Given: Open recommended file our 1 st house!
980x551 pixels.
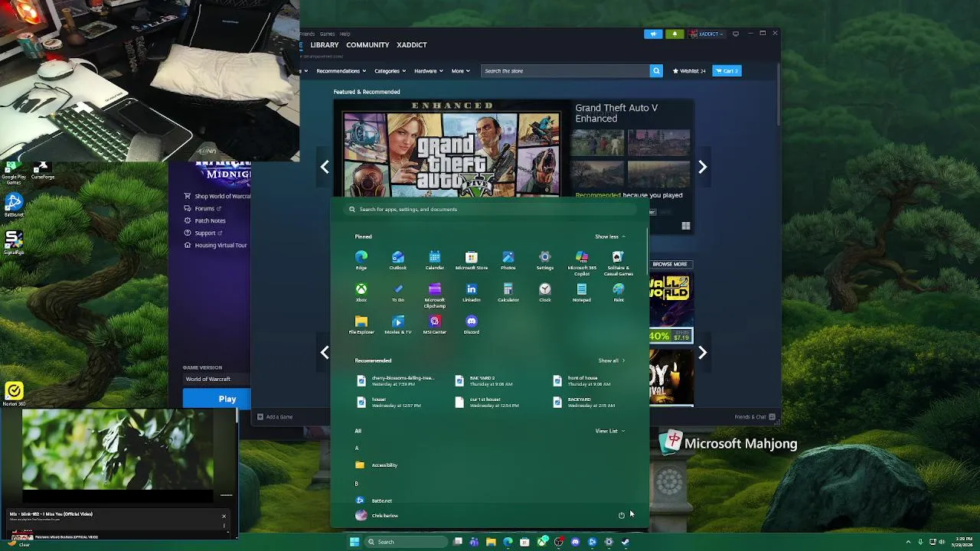Looking at the screenshot, I should [x=487, y=402].
